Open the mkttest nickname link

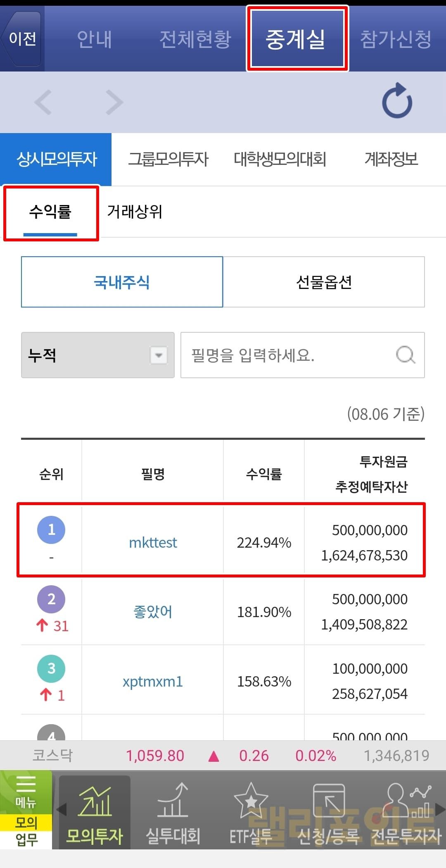(153, 542)
